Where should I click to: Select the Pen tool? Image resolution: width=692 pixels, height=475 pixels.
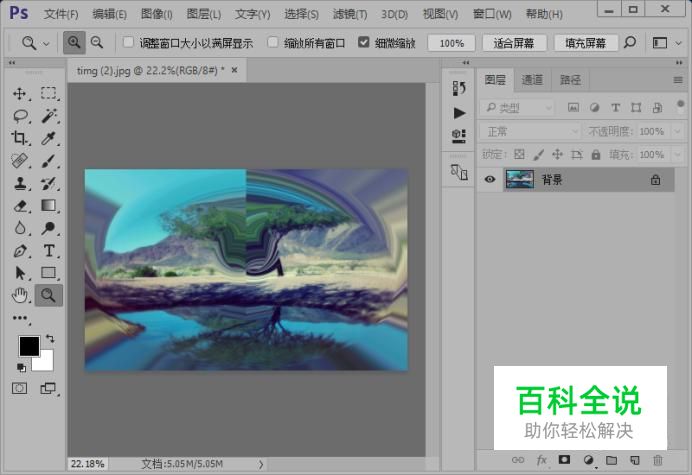pos(20,251)
